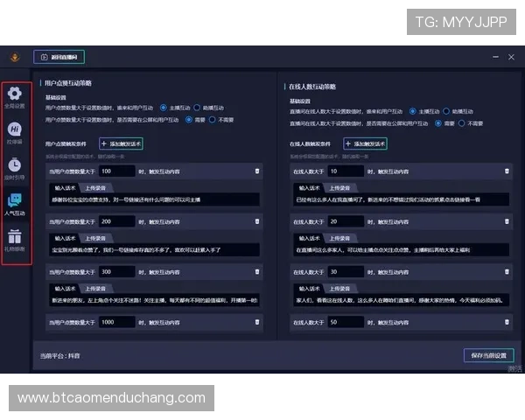
Task: Click the likes threshold field showing 100
Action: click(117, 171)
